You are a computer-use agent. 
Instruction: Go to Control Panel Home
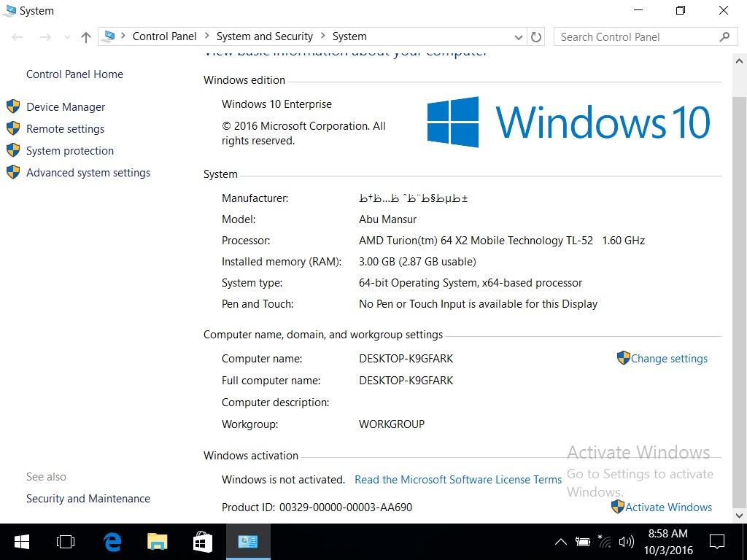pos(74,74)
